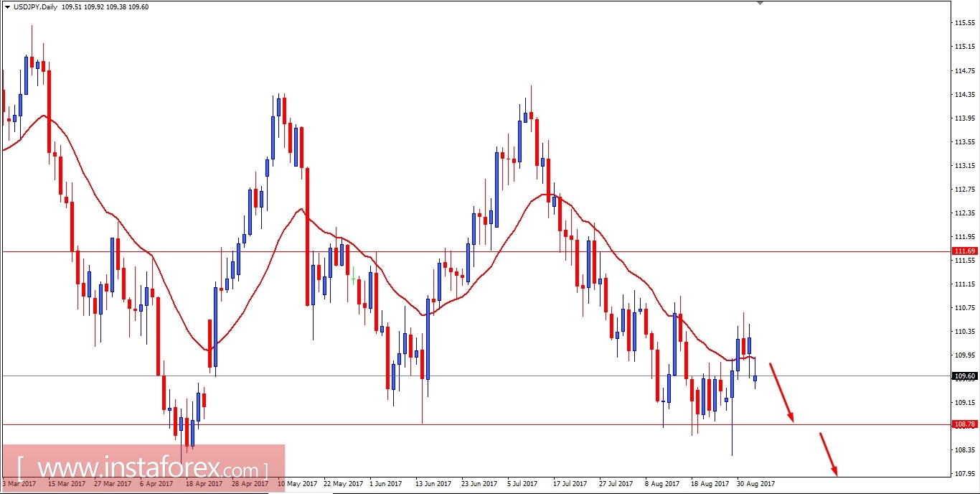Click the red 111.69 price tag
The height and width of the screenshot is (494, 980).
965,251
